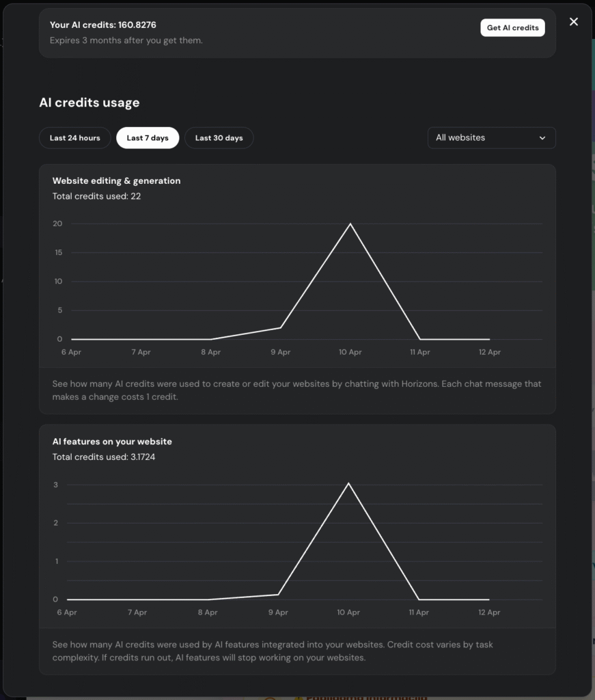Click the peak in the AI features chart

coord(348,484)
